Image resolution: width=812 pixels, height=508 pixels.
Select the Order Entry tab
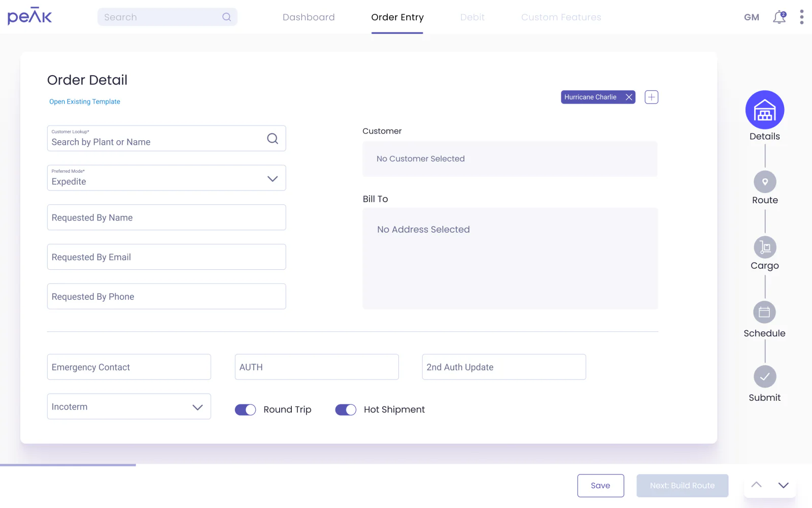coord(397,17)
